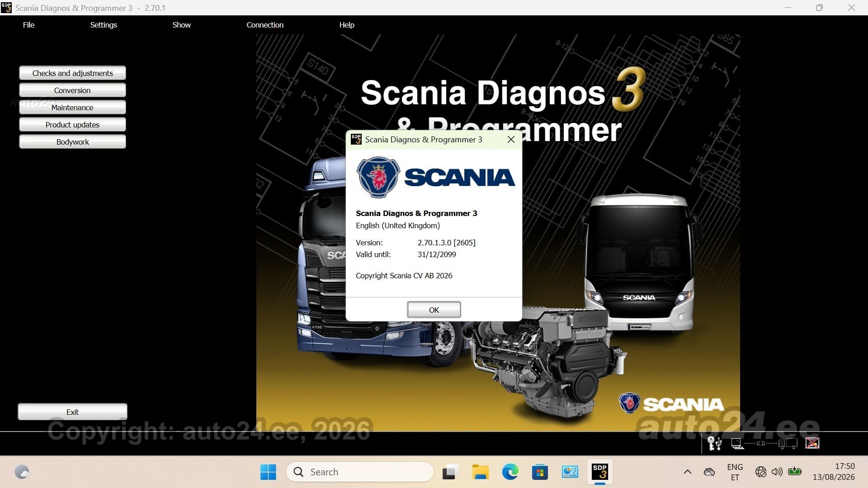
Task: Minimize the SDP3 main window
Action: point(788,8)
